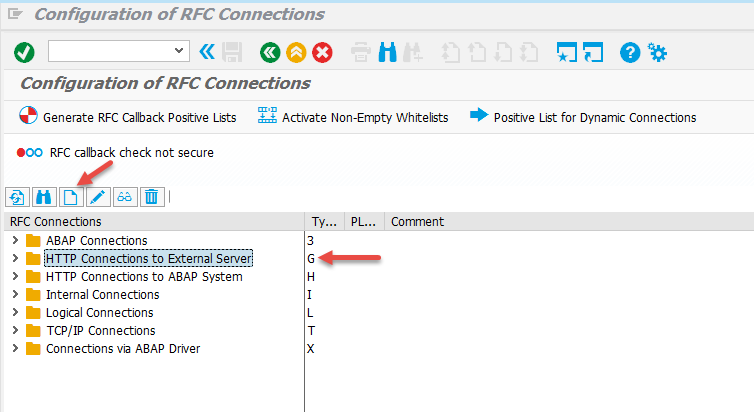Click Generate RFC Callback Positive Lists

[128, 117]
